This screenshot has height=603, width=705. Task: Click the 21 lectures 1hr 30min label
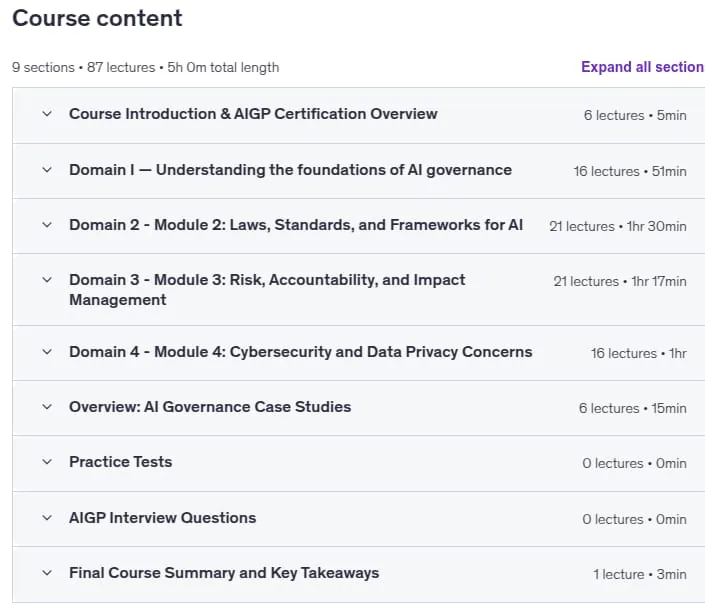pos(618,226)
